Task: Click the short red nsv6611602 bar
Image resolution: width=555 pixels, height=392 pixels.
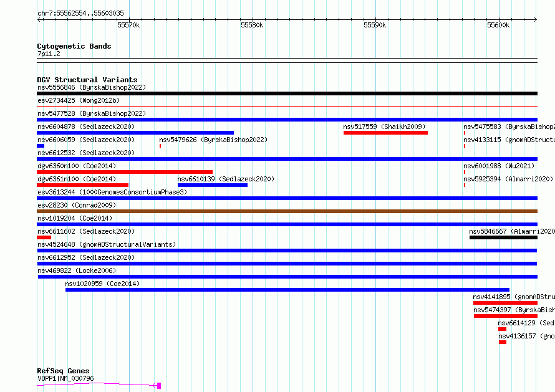Action: [x=44, y=237]
